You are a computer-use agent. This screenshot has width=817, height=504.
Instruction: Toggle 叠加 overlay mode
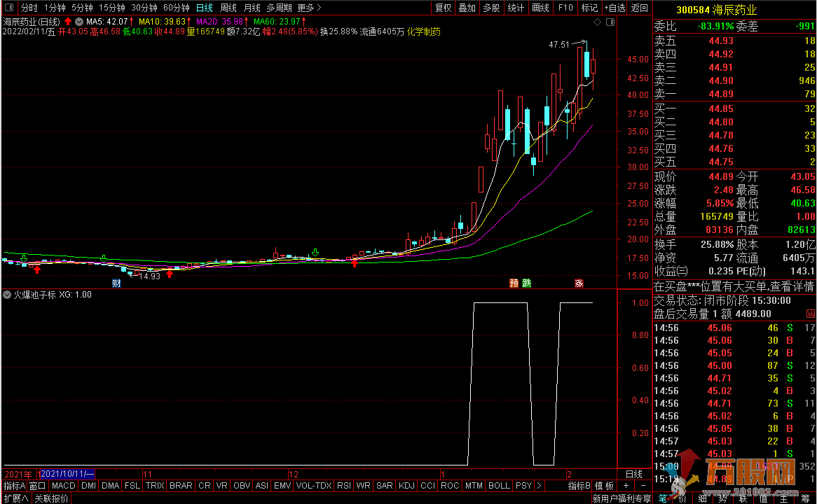coord(467,8)
